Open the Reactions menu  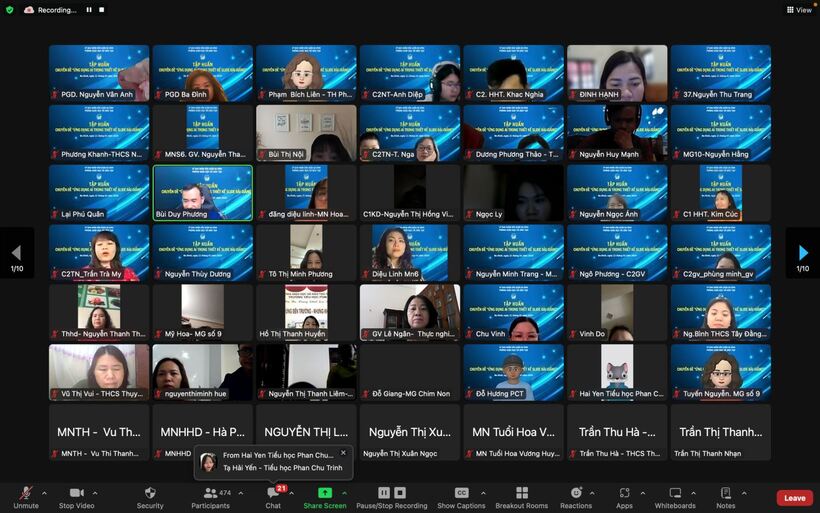[576, 496]
